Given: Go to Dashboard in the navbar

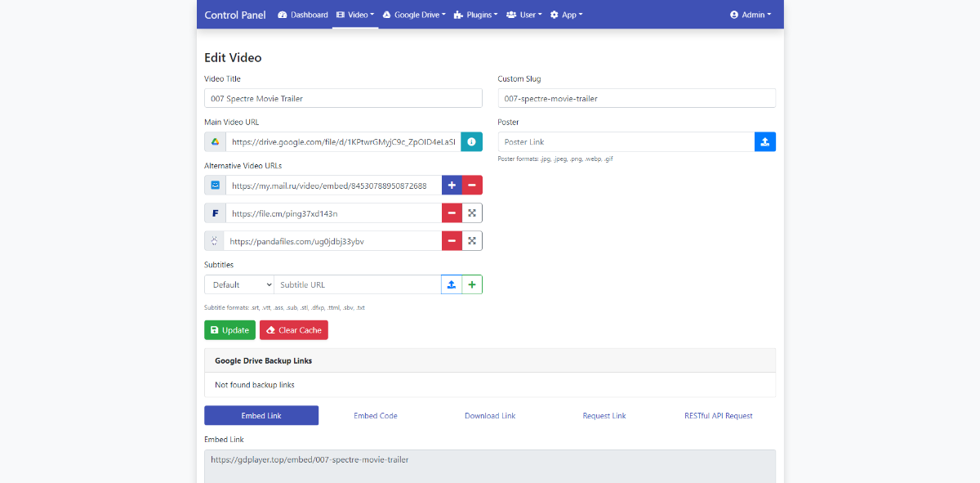Looking at the screenshot, I should (303, 15).
